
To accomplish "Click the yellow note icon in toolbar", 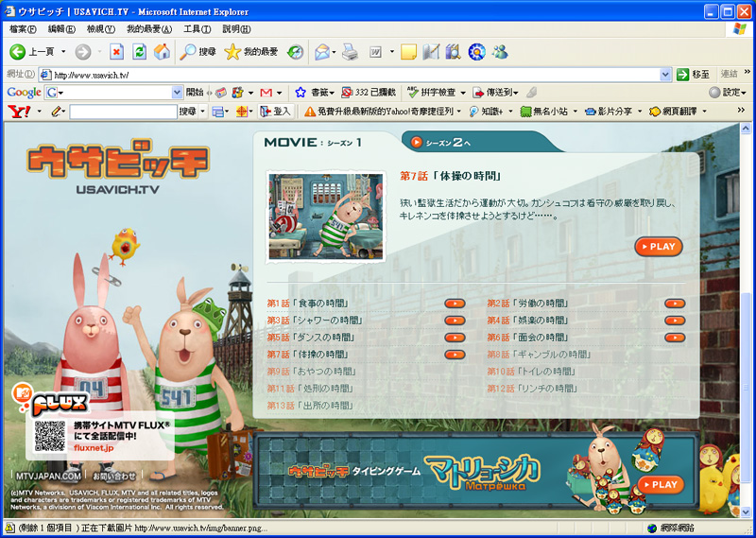I will [x=408, y=52].
